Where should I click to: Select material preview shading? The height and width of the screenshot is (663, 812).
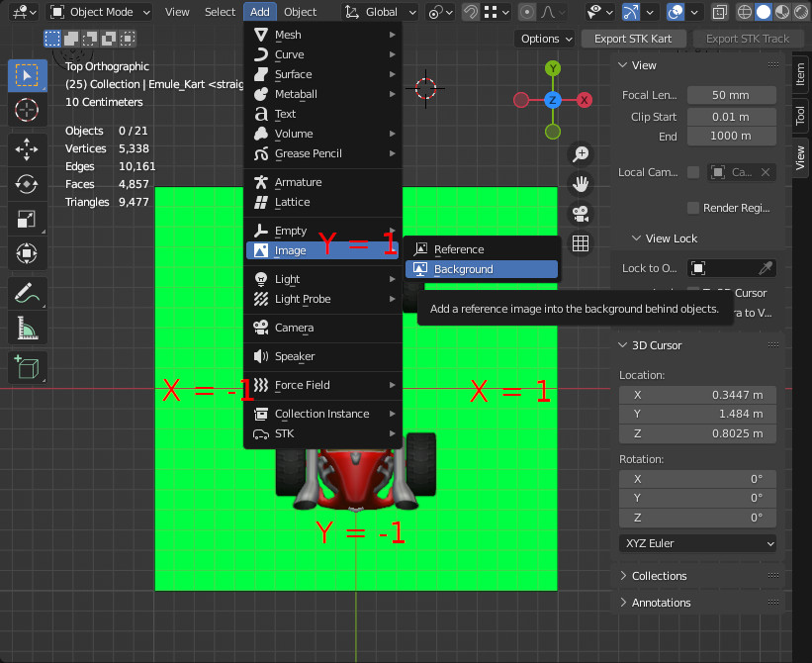click(782, 12)
